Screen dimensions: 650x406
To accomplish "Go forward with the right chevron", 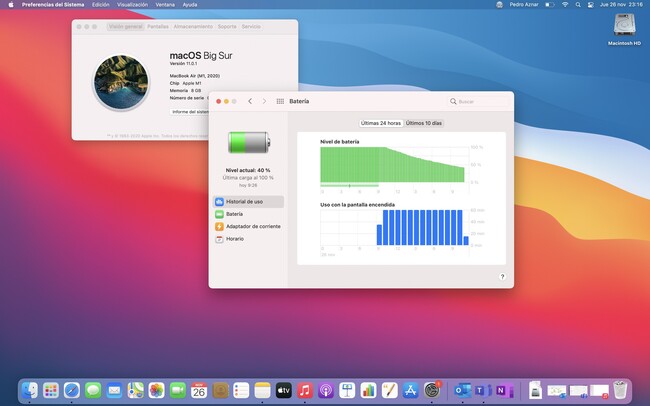I will click(x=264, y=101).
